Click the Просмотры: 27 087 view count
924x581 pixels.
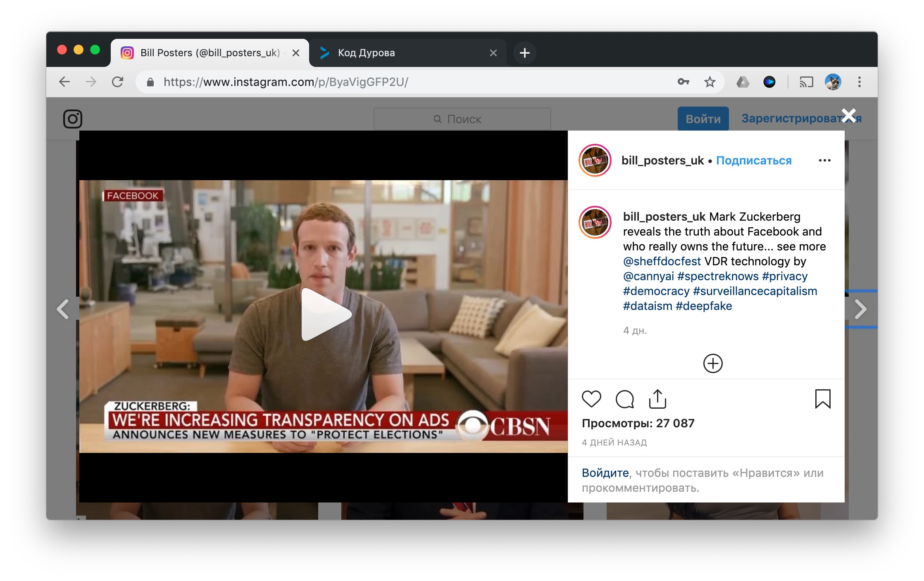[638, 423]
